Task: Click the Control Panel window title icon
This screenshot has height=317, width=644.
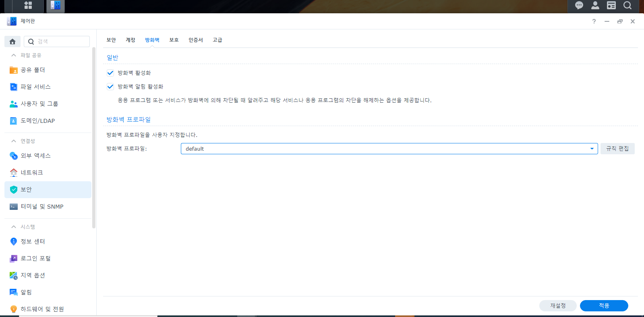Action: pyautogui.click(x=12, y=21)
